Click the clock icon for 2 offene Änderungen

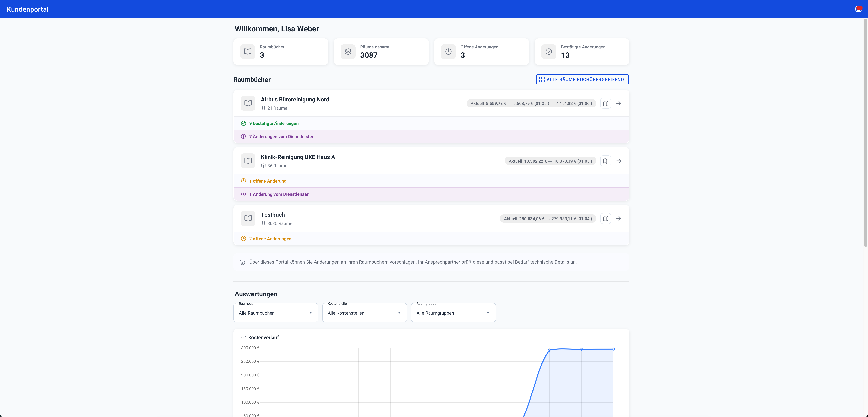point(244,239)
